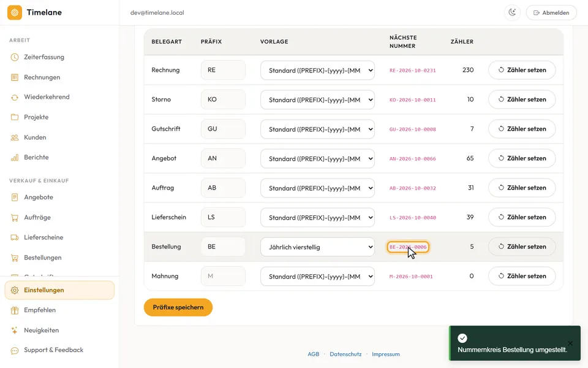The width and height of the screenshot is (588, 368).
Task: Open the Bestellung Vorlage dropdown
Action: (x=317, y=247)
